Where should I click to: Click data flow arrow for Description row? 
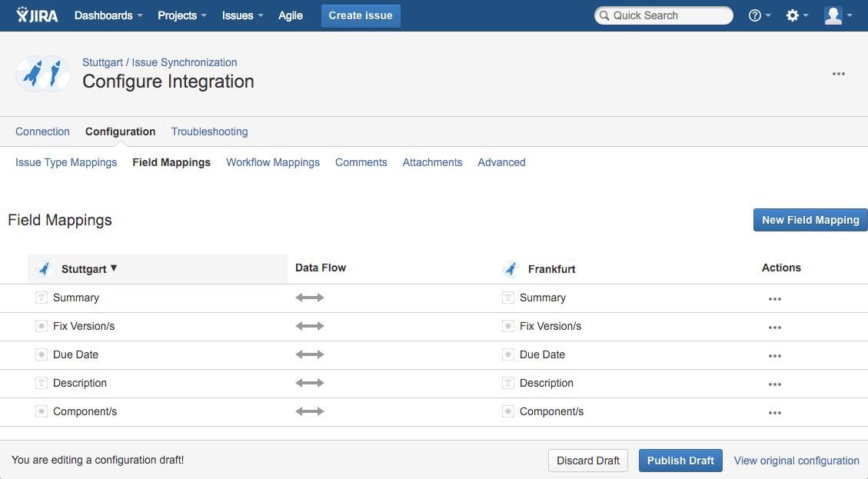click(309, 383)
